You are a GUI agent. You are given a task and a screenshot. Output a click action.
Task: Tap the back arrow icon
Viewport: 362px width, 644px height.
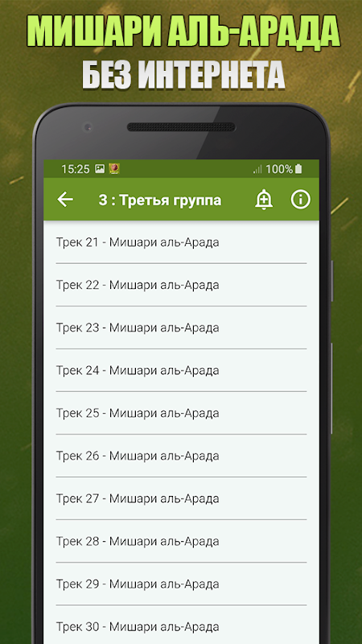click(65, 200)
